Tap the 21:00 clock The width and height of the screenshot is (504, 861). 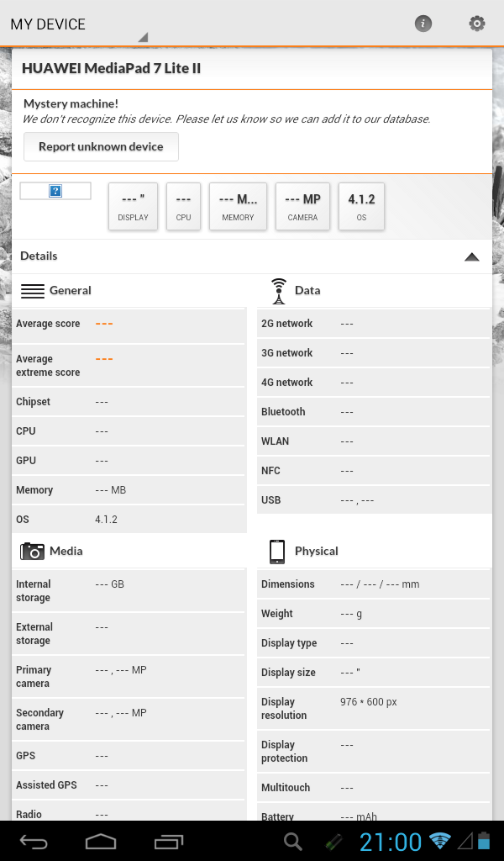tap(391, 841)
